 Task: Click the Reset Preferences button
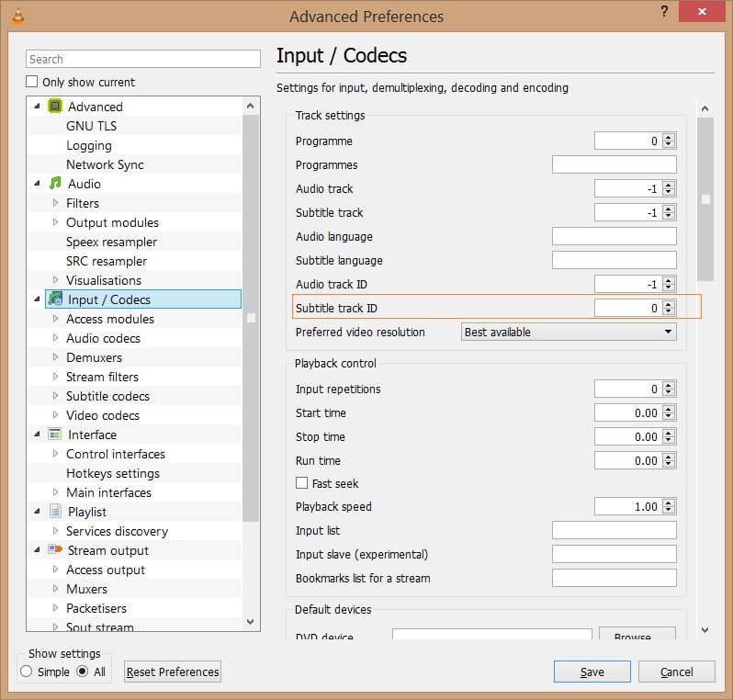click(x=173, y=672)
